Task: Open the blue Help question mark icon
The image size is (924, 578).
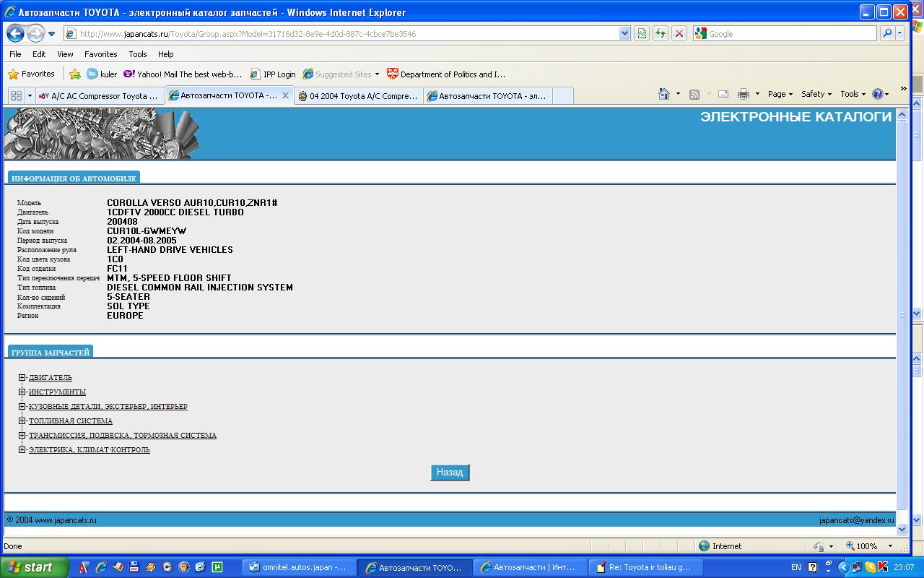Action: (881, 94)
